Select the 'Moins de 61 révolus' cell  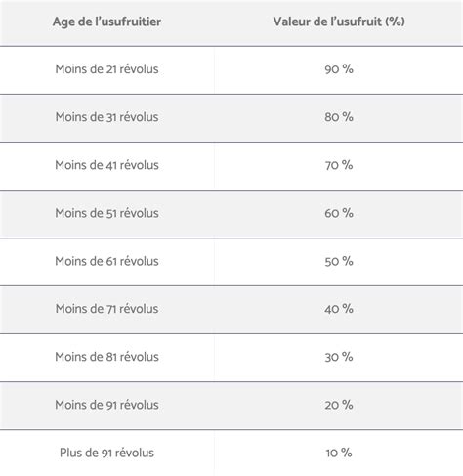pos(106,261)
